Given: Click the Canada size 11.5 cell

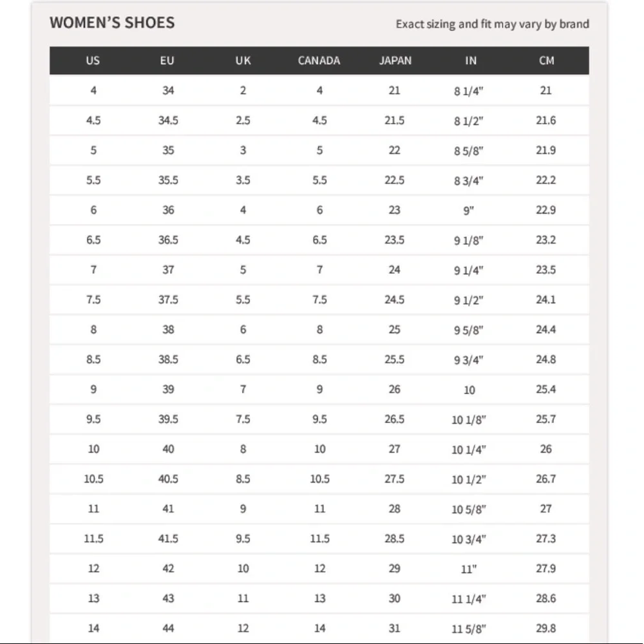Looking at the screenshot, I should click(319, 538).
